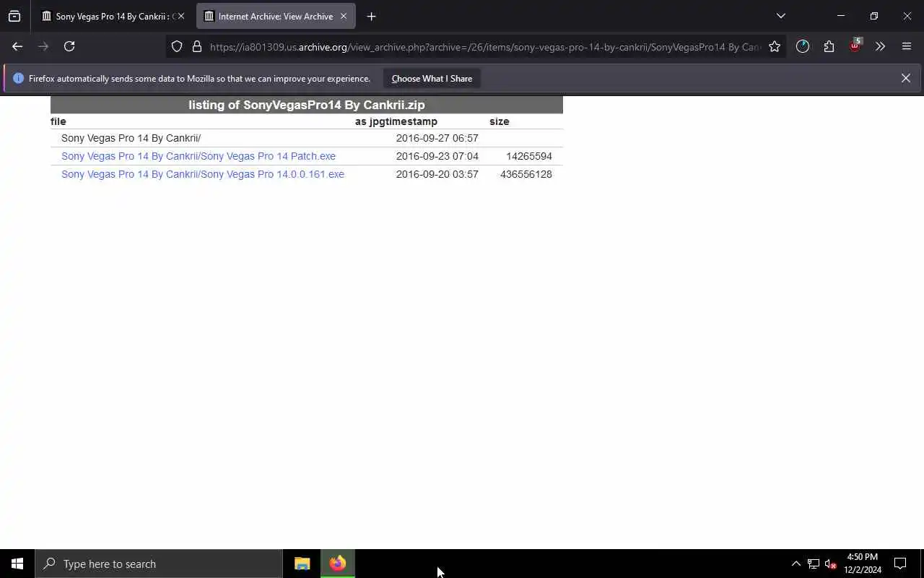The width and height of the screenshot is (924, 578).
Task: Dismiss the Firefox data notification bar
Action: [905, 78]
